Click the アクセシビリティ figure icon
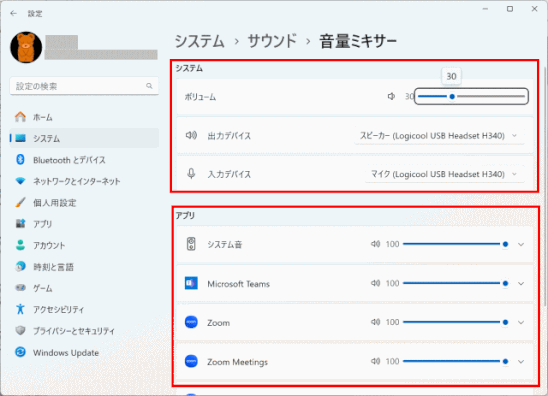Screen dimensions: 548x396 (x=20, y=309)
